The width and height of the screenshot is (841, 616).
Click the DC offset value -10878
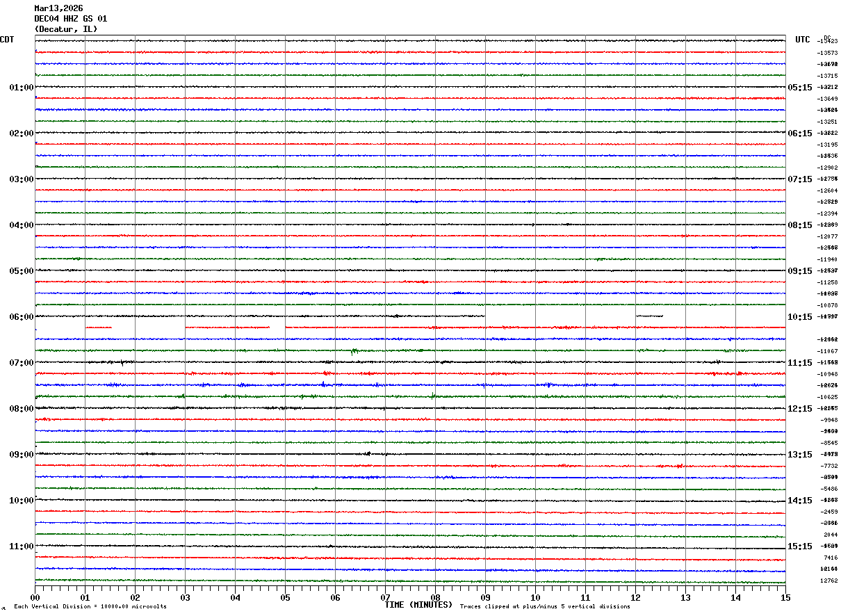(828, 305)
